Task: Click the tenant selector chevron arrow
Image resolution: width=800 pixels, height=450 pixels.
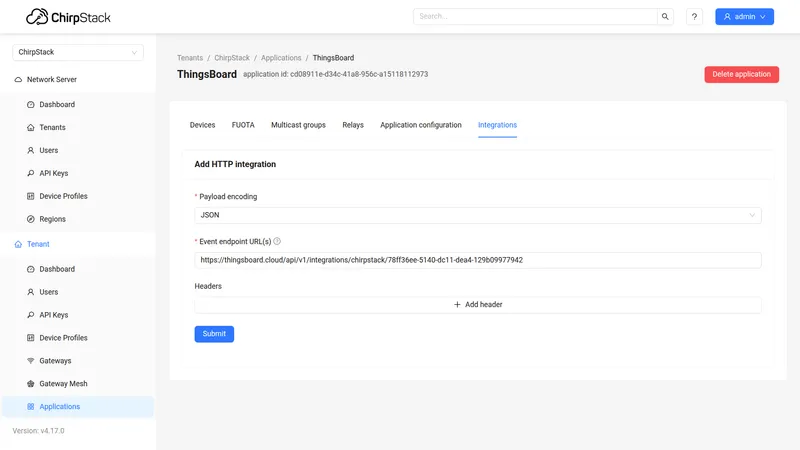Action: tap(134, 52)
